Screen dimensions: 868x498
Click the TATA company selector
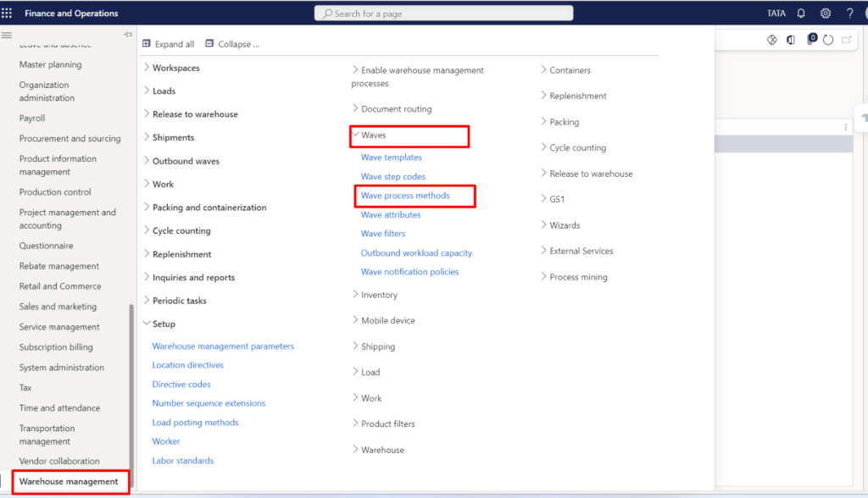pos(776,14)
